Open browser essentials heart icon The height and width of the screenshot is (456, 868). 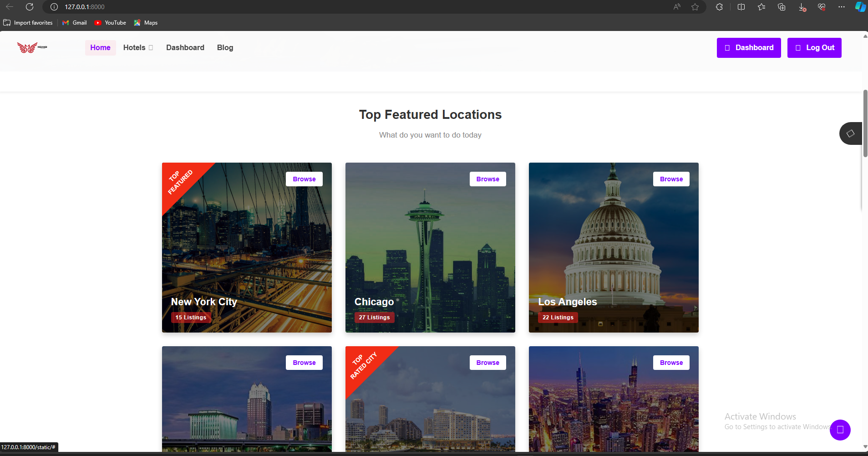click(822, 7)
